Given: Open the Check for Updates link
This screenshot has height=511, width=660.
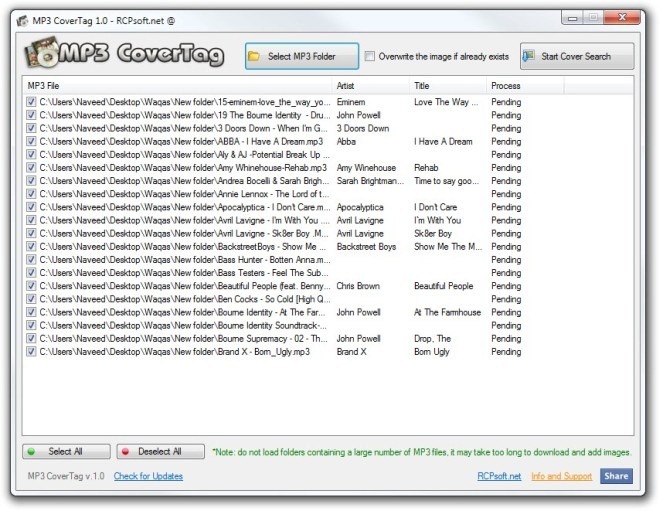Looking at the screenshot, I should [x=148, y=476].
